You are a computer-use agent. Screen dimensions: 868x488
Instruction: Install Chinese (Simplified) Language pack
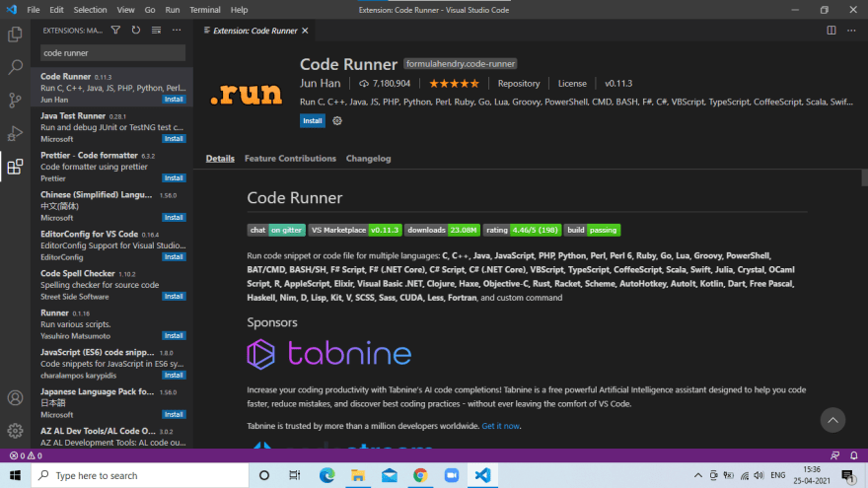click(174, 218)
